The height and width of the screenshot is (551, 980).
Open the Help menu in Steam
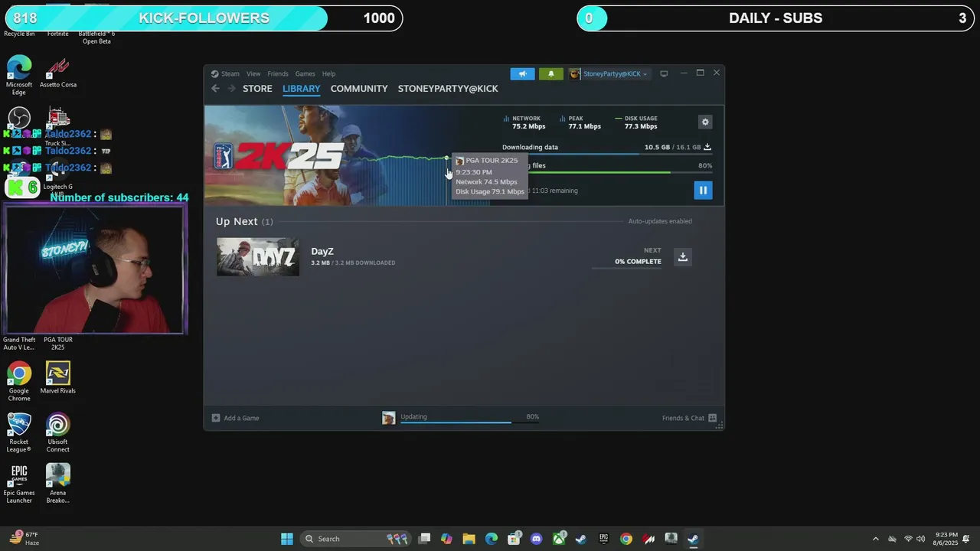pyautogui.click(x=328, y=73)
